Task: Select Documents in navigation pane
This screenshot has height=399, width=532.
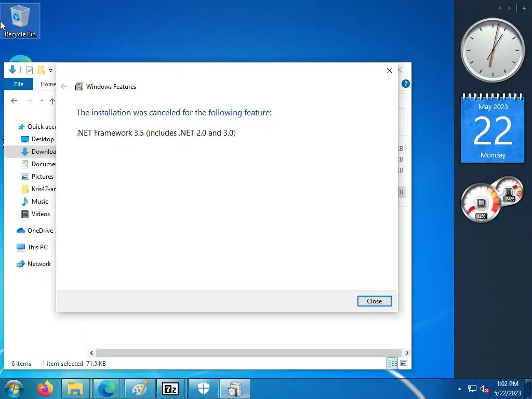Action: [x=38, y=164]
